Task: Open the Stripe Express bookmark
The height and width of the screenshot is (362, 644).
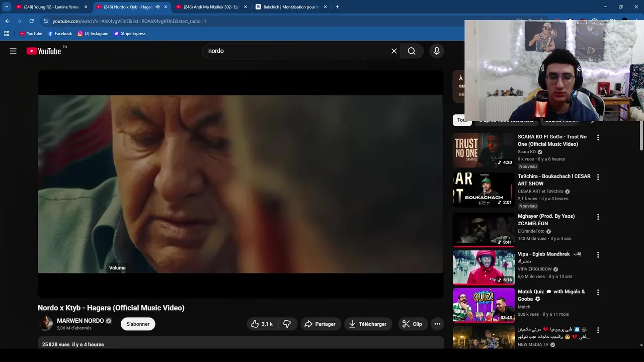Action: [x=130, y=34]
